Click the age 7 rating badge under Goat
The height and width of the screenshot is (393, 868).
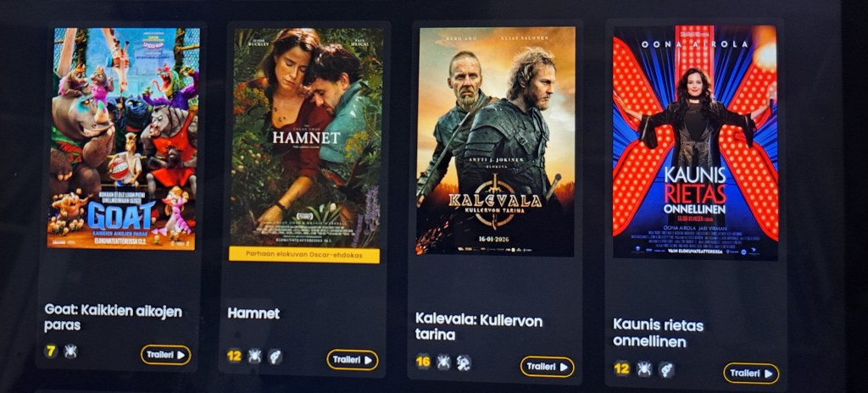(x=51, y=351)
